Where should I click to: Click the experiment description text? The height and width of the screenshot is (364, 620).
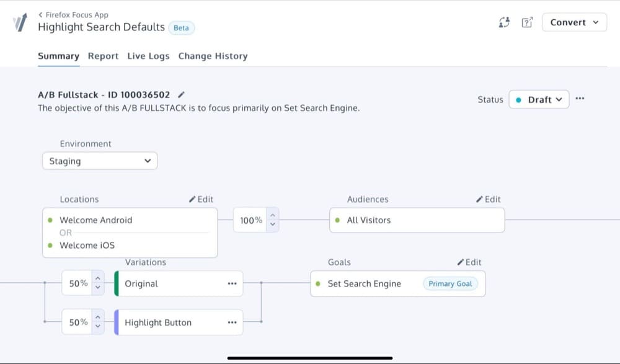(199, 108)
